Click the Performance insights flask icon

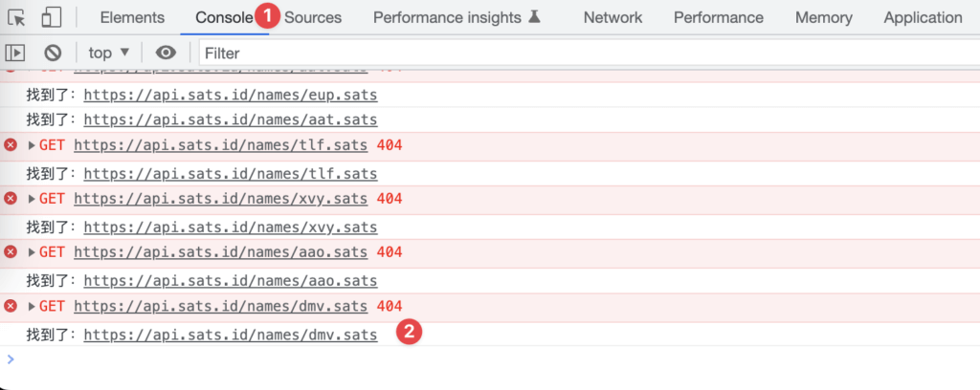[534, 17]
